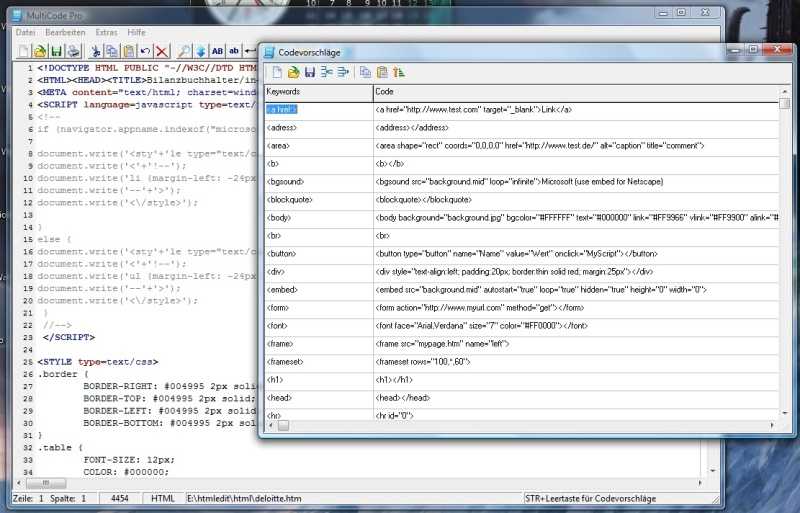800x513 pixels.
Task: Select the highlighted <a href> keyword cell
Action: click(318, 110)
